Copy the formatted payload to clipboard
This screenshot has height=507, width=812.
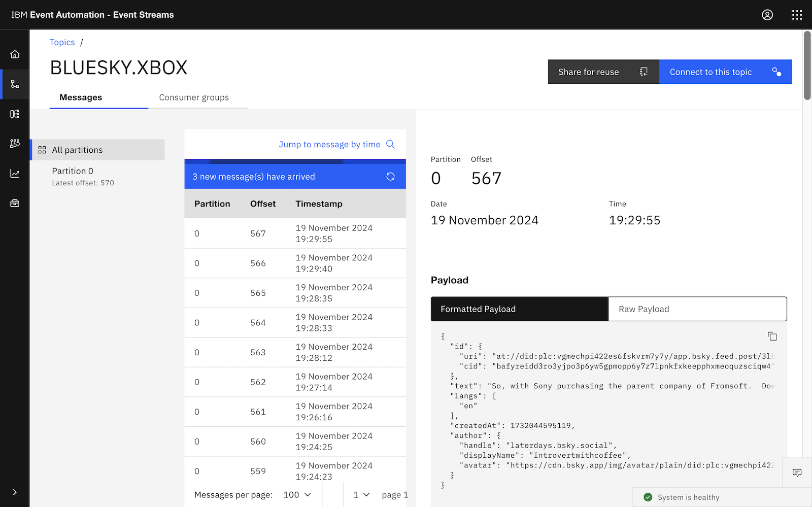[772, 336]
